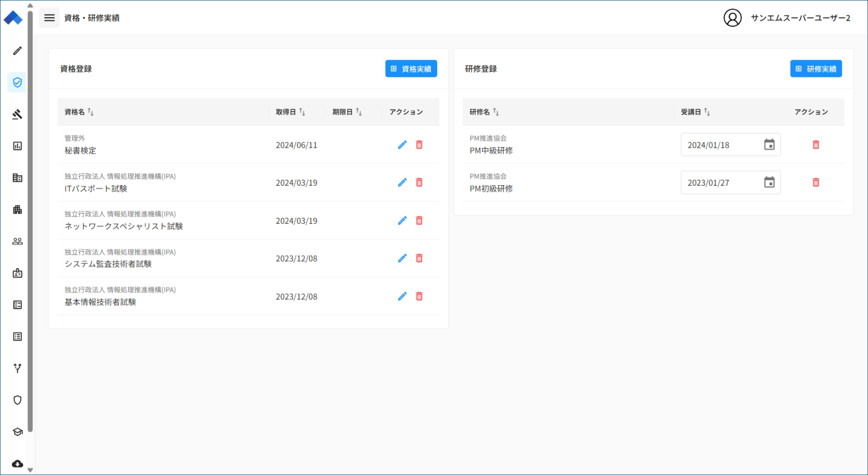
Task: Delete システム監査技術者試験 entry
Action: coord(419,258)
